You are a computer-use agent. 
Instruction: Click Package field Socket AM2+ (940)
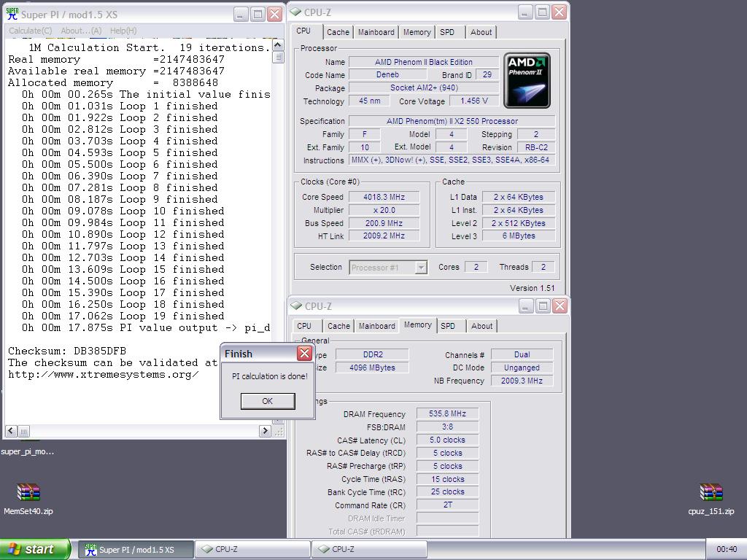(x=424, y=87)
